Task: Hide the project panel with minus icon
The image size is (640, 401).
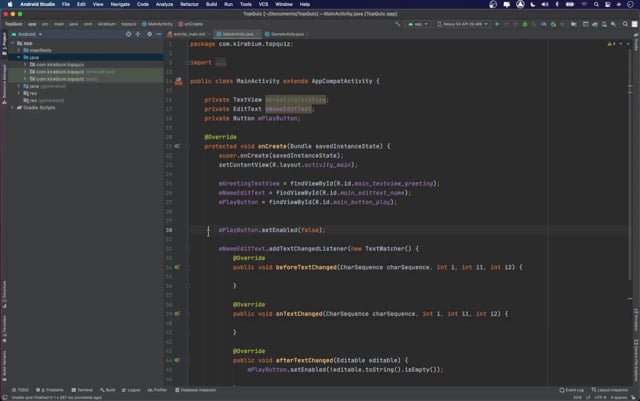Action: point(159,34)
